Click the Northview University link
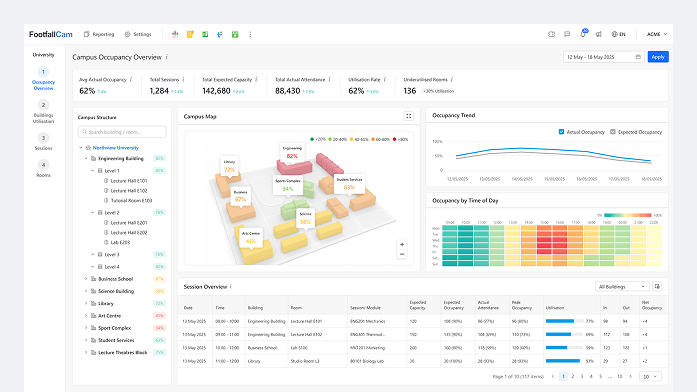 pos(116,148)
